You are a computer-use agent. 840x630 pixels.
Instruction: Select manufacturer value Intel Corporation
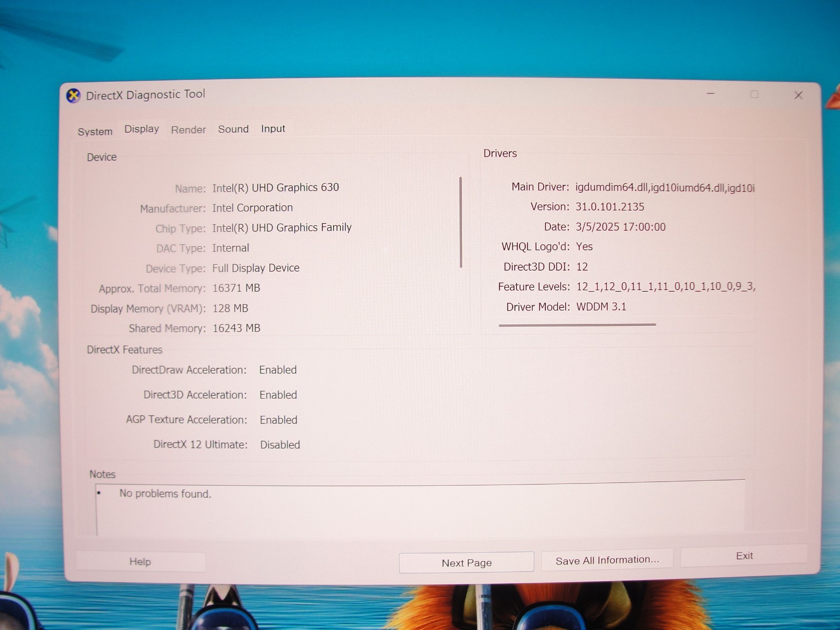pyautogui.click(x=253, y=208)
